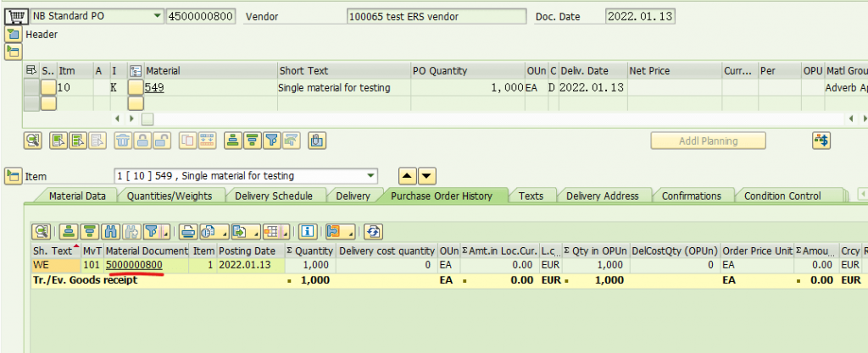Viewport: 868px width, 353px height.
Task: Open the Condition Control tab
Action: tap(782, 196)
